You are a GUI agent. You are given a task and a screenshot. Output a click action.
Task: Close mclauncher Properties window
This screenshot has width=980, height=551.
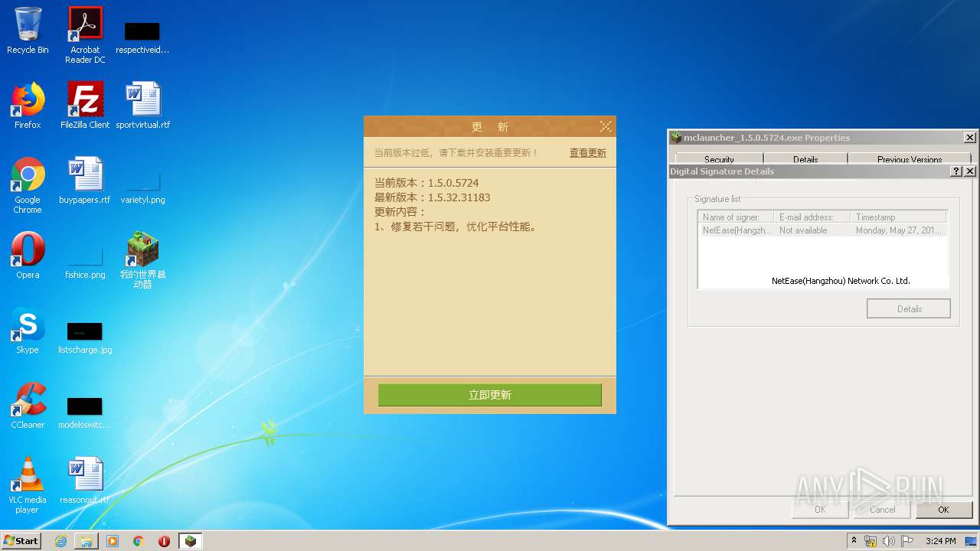970,138
